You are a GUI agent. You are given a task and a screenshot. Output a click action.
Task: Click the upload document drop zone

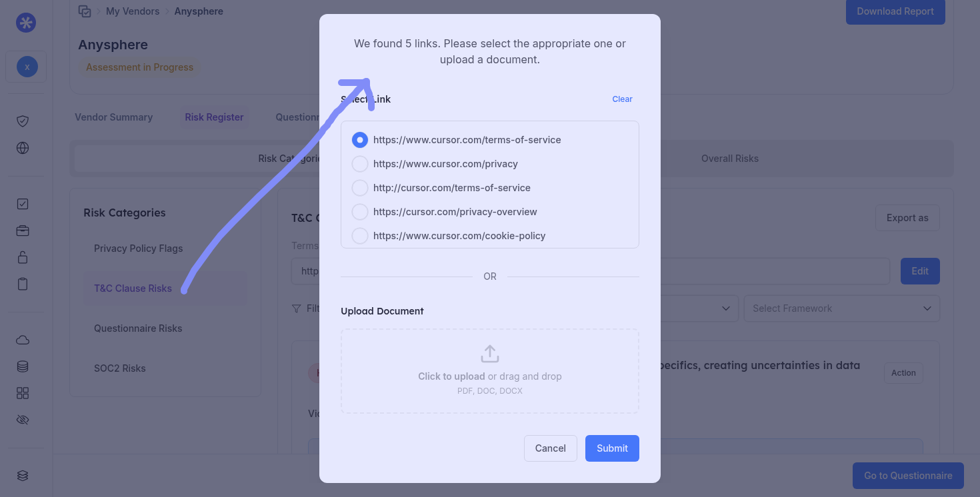(490, 371)
